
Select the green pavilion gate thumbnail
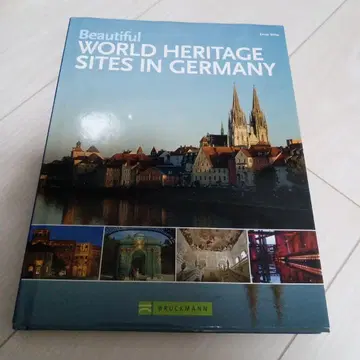coord(138,254)
